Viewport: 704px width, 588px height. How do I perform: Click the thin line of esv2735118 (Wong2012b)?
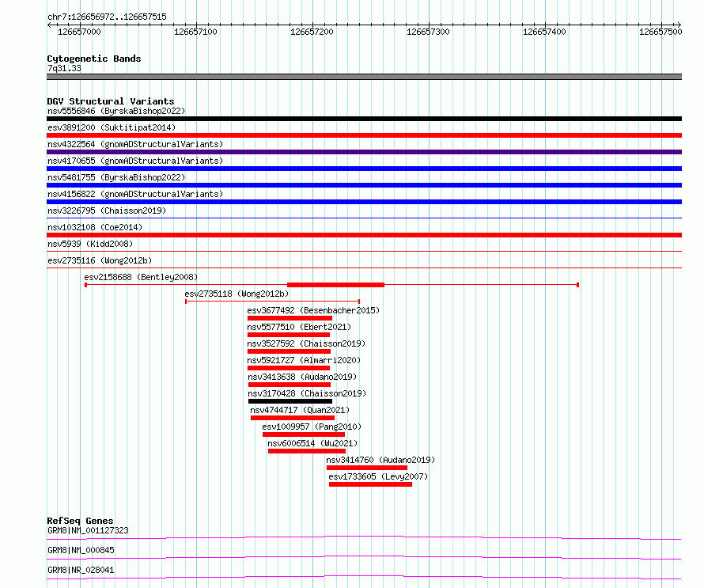tap(273, 302)
